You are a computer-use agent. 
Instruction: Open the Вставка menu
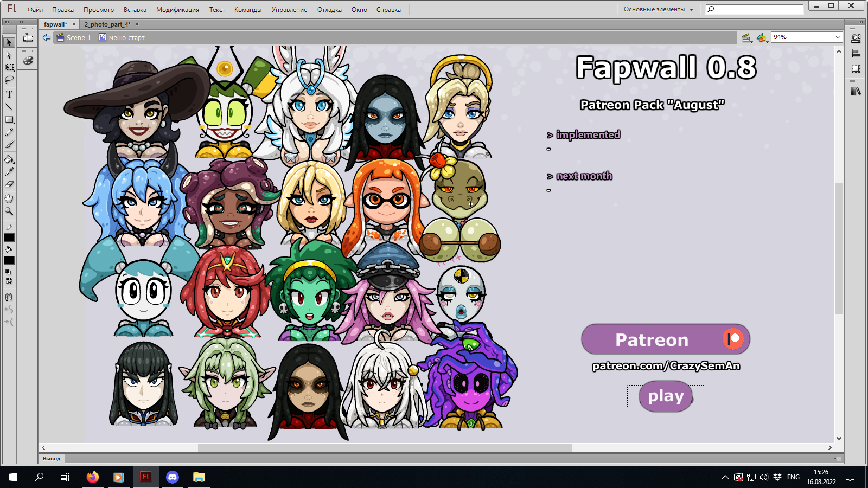pyautogui.click(x=135, y=10)
